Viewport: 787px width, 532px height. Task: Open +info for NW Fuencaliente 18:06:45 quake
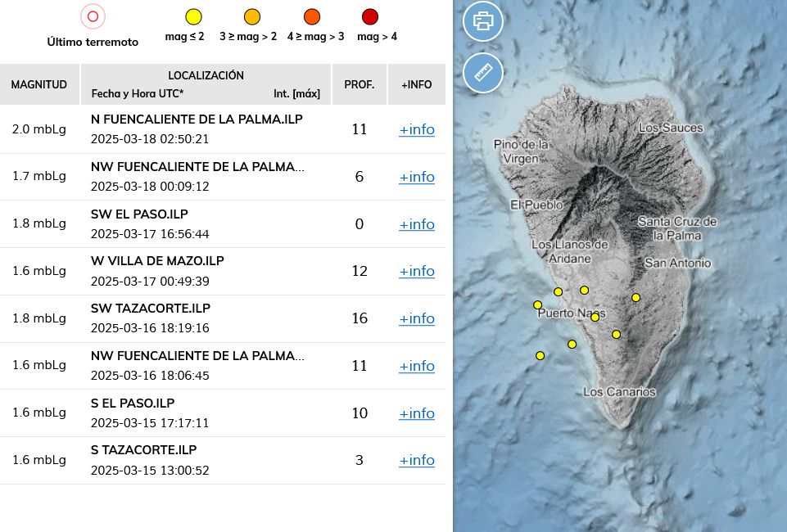(417, 366)
